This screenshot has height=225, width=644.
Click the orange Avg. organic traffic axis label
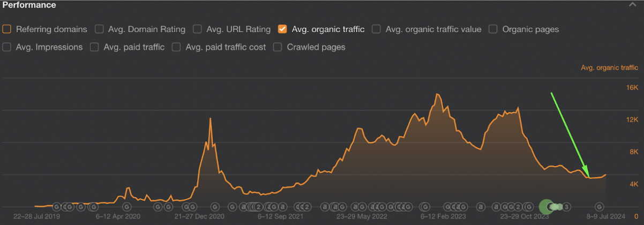coord(609,67)
